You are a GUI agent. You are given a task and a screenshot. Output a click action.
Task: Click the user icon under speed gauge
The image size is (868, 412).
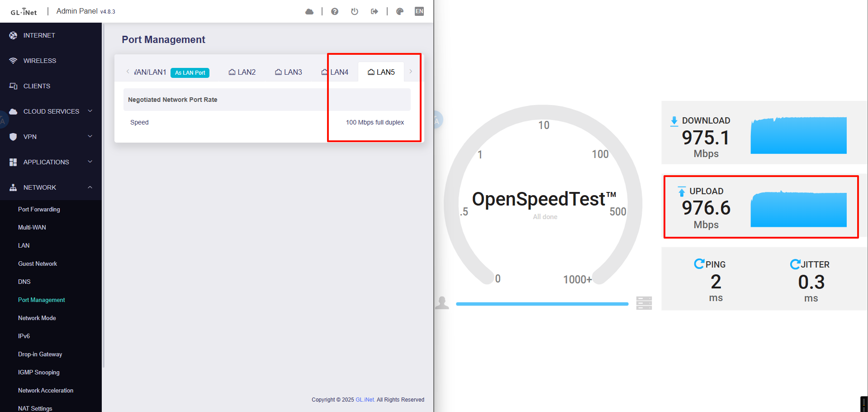442,302
